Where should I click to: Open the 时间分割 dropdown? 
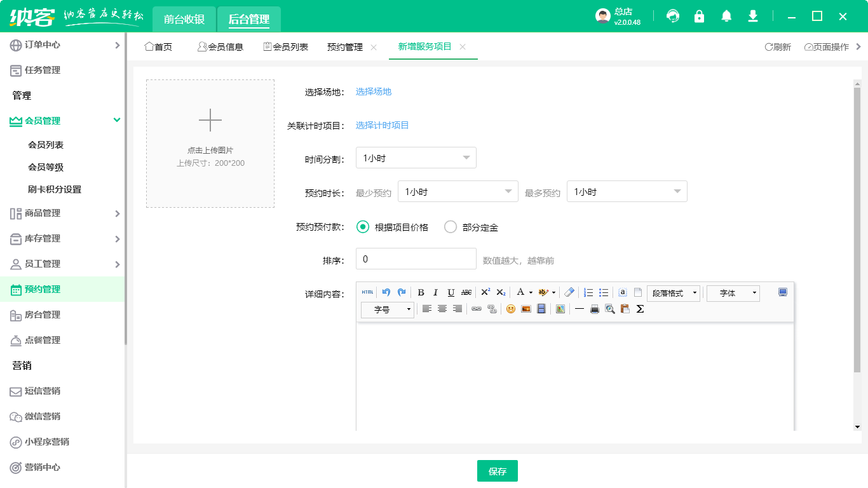pyautogui.click(x=416, y=158)
